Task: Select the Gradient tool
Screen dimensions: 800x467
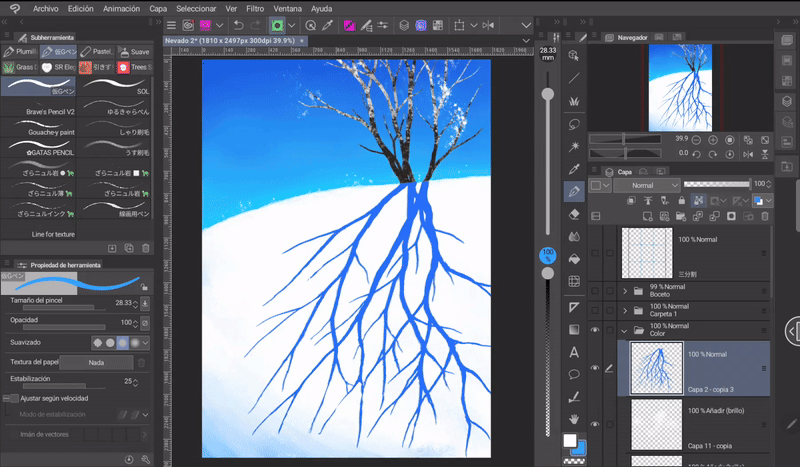Action: pos(574,329)
